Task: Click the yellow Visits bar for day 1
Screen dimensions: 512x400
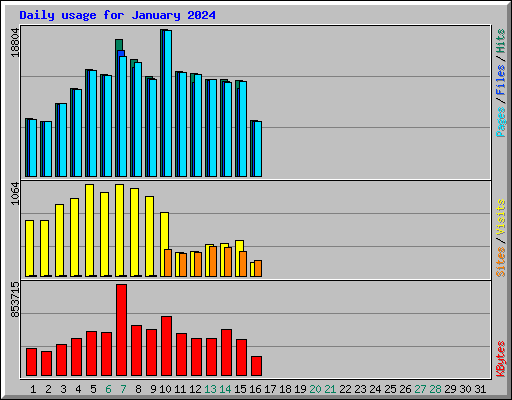Action: click(29, 248)
